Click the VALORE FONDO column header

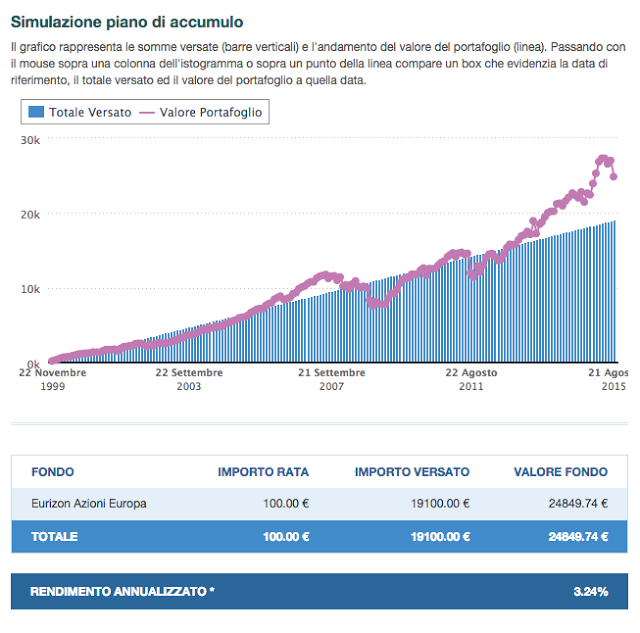560,472
